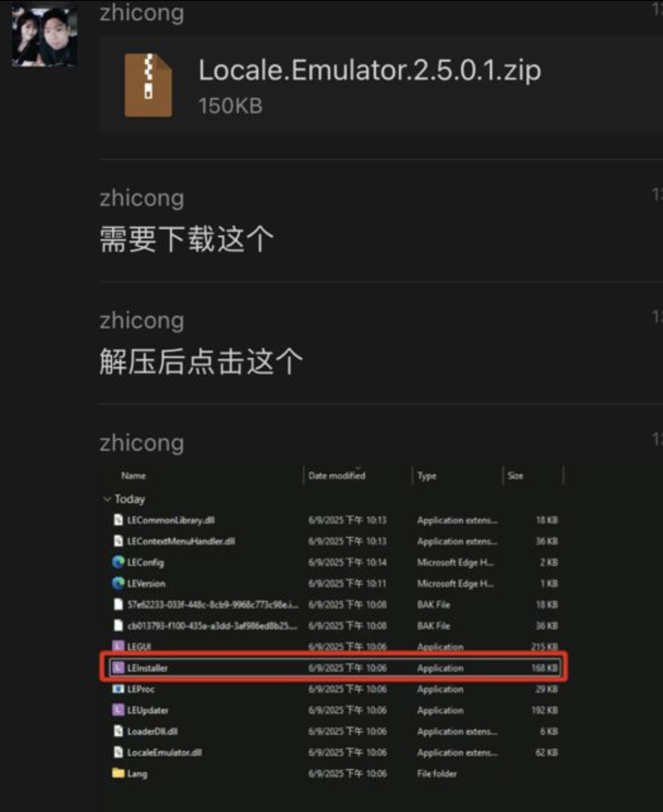Select the file name starting with cb013793

click(x=212, y=626)
